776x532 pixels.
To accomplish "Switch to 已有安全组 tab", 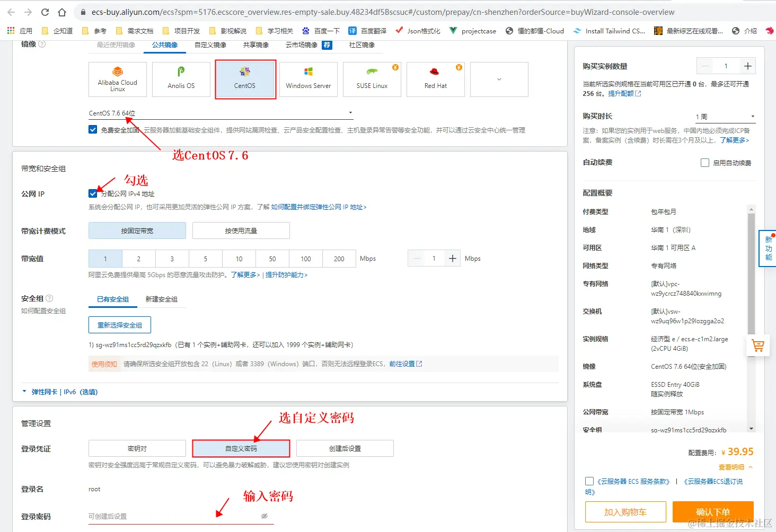I will [x=113, y=299].
